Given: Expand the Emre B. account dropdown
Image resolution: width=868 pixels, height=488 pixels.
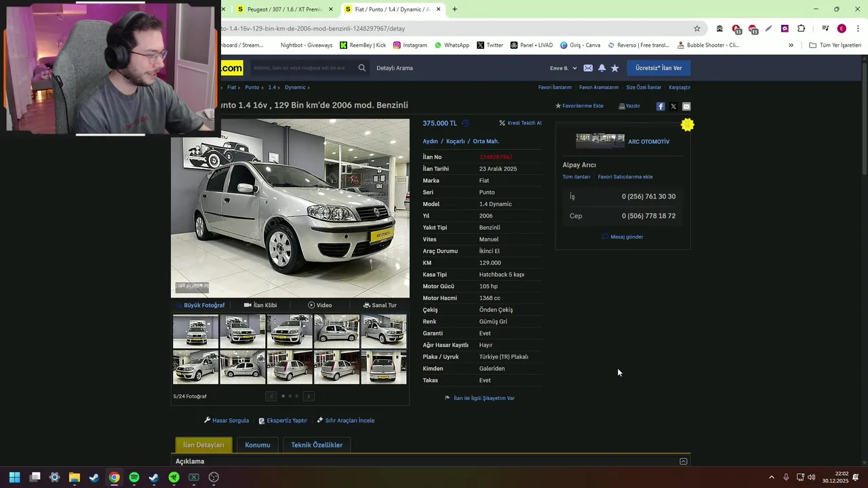Looking at the screenshot, I should coord(564,68).
